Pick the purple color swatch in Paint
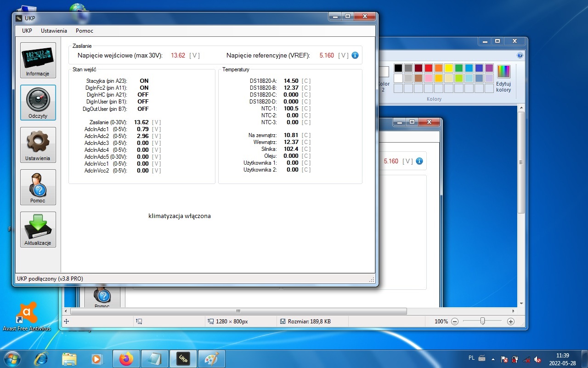The height and width of the screenshot is (368, 588). [x=489, y=68]
